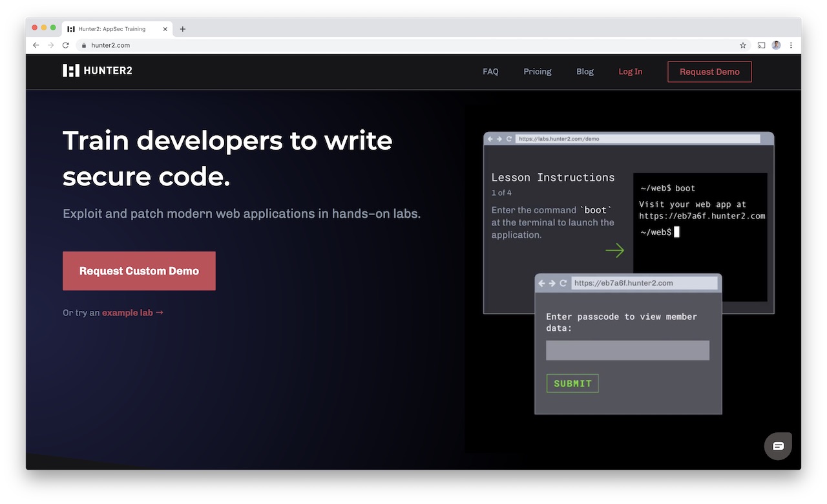Bookmark this page with star icon

coord(743,45)
